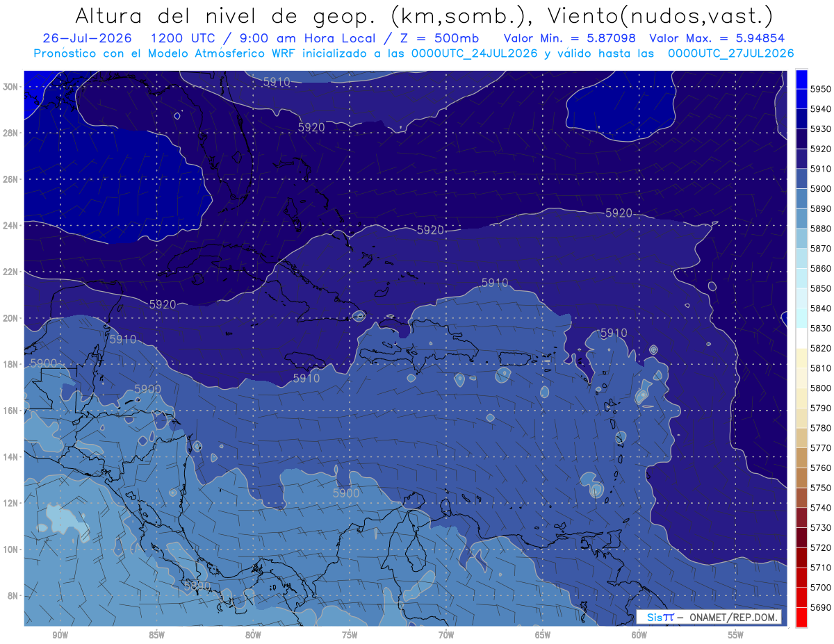Click the brightest blue swatch atop the legend
The width and height of the screenshot is (834, 644).
point(801,79)
